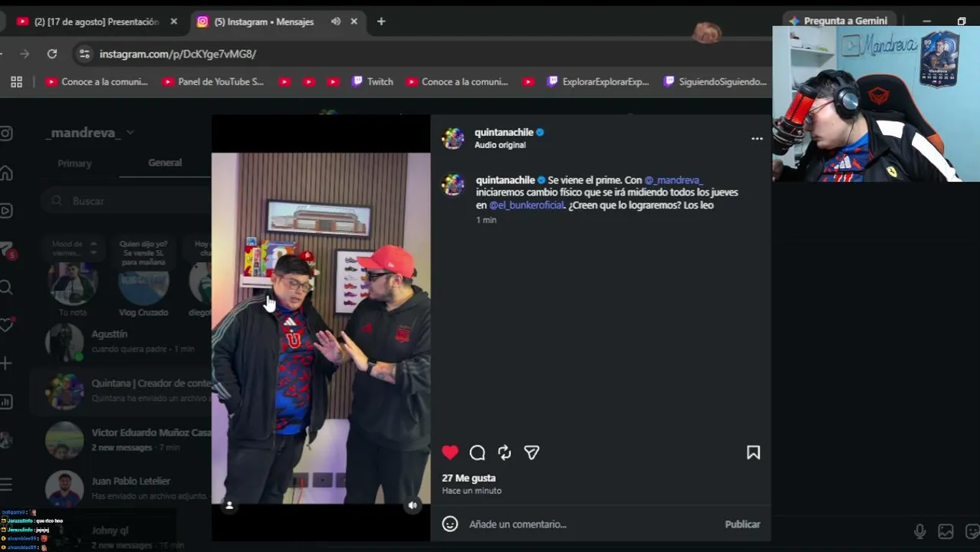
Task: Click the image attach icon in message bar
Action: click(x=946, y=531)
